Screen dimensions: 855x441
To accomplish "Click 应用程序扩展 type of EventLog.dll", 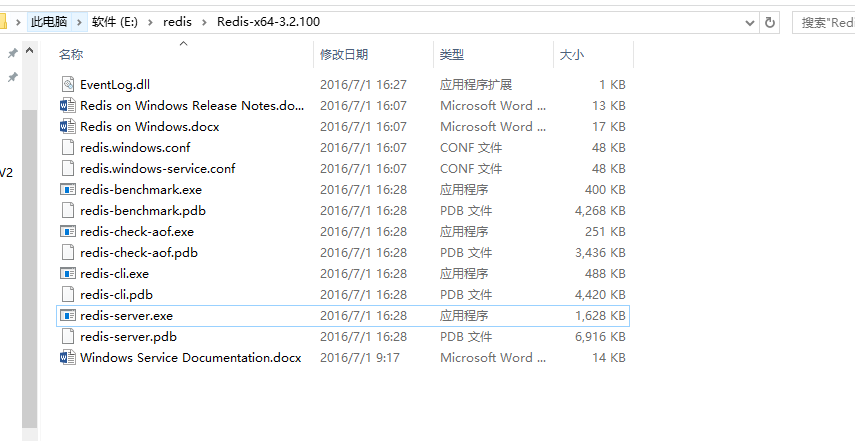I will [475, 84].
